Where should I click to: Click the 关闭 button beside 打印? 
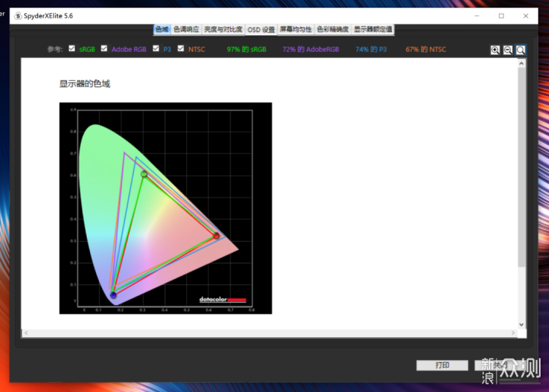tap(500, 365)
